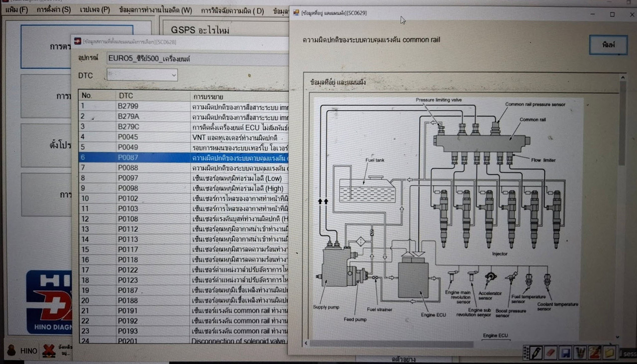Click the V-shaped annotation toolbar icon
637x364 pixels.
(x=580, y=353)
